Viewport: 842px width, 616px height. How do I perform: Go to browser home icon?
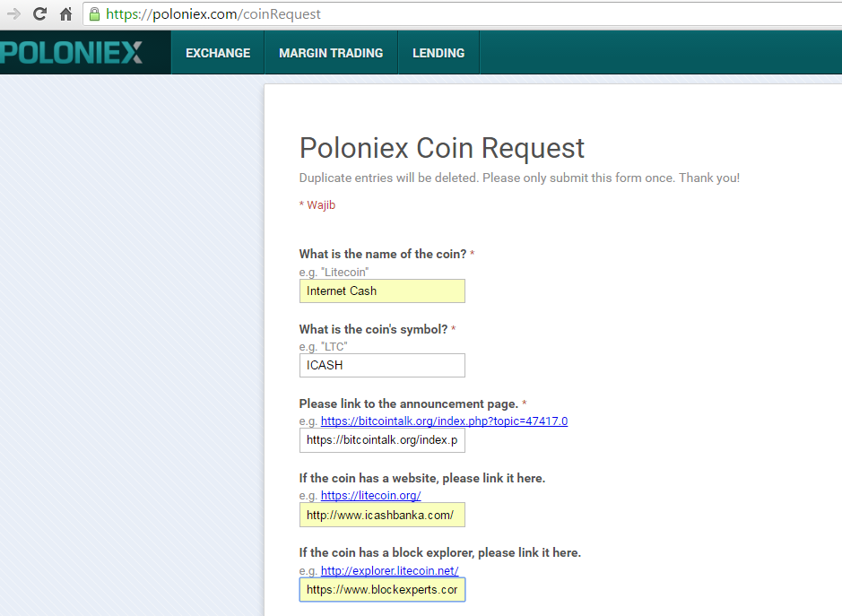tap(65, 14)
